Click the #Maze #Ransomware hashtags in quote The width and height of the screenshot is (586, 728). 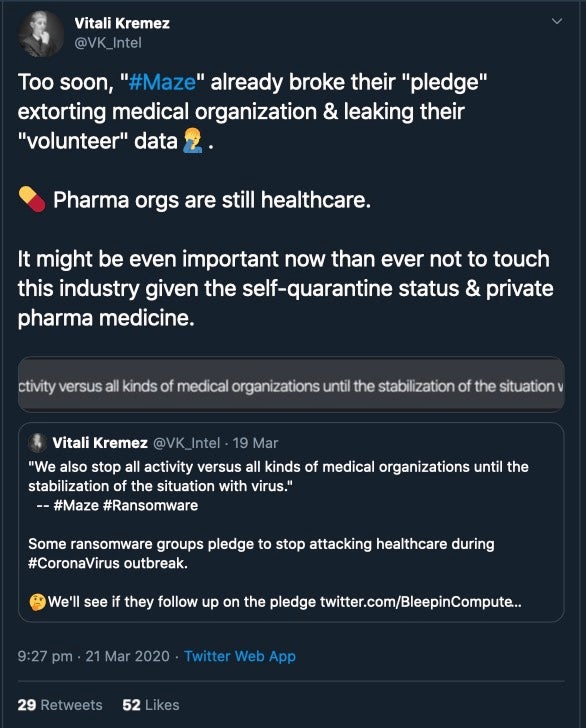126,505
